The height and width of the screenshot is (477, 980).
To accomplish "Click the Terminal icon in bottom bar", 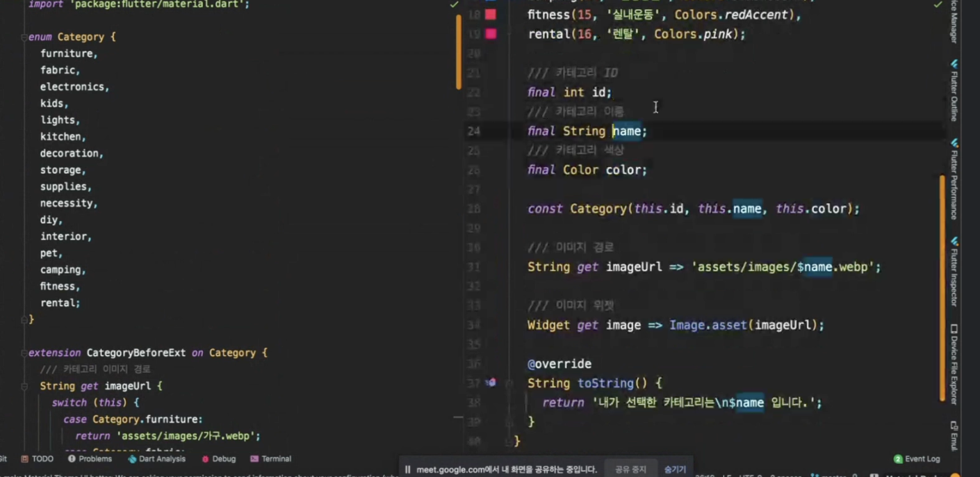I will (254, 459).
